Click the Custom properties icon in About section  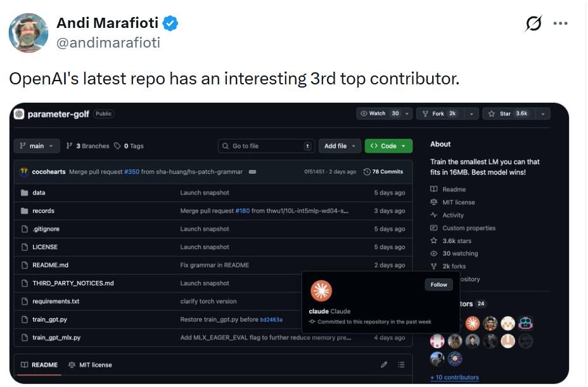click(x=435, y=228)
